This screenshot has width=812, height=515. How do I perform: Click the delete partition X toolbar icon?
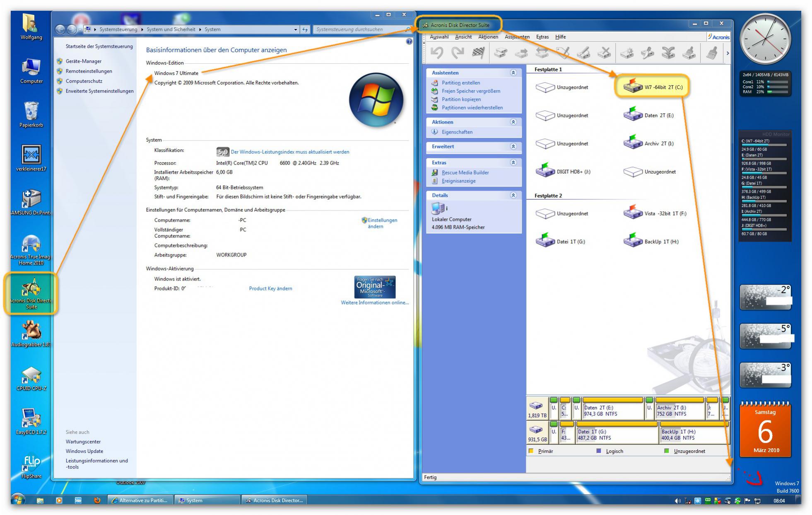[x=605, y=53]
